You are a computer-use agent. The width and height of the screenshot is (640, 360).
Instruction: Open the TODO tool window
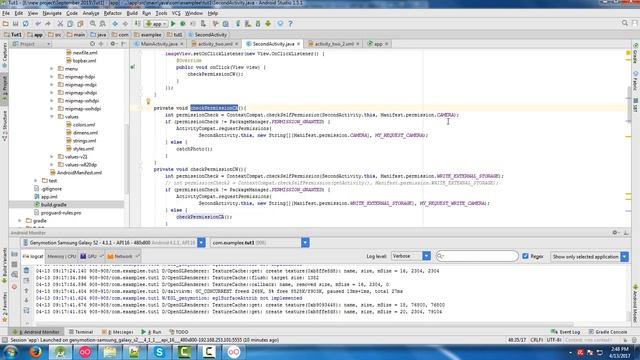[x=179, y=332]
